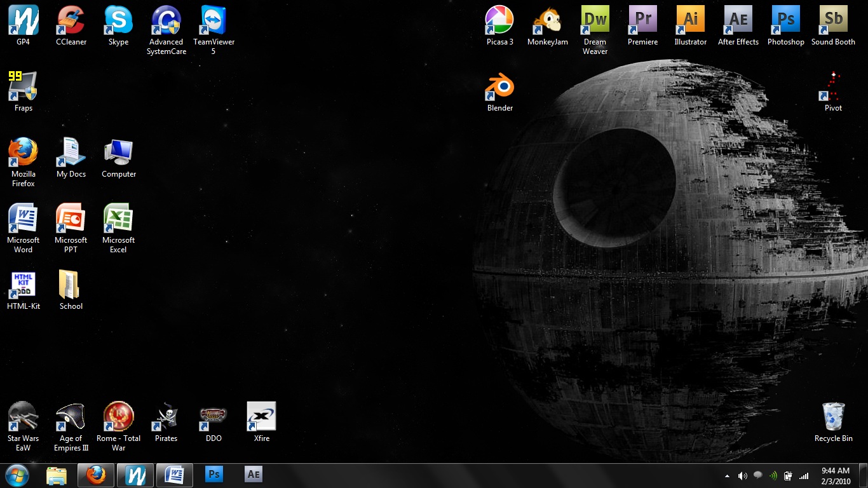
Task: Open the volume control in tray
Action: (742, 476)
